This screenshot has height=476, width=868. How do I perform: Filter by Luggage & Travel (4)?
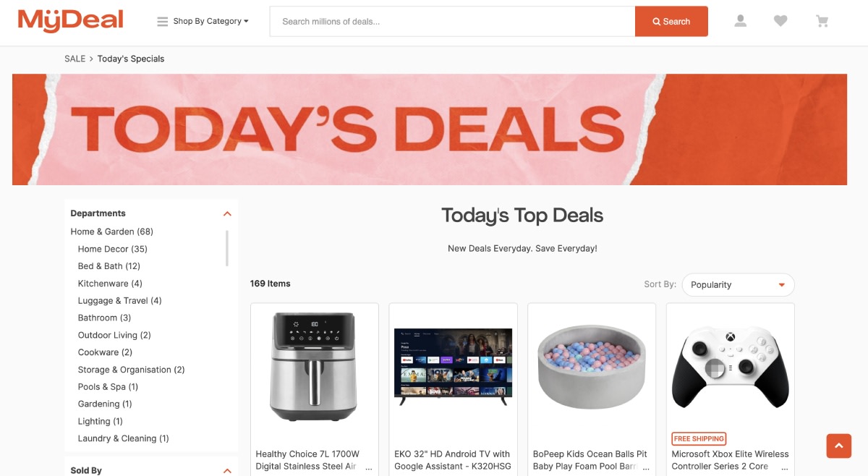pyautogui.click(x=120, y=301)
